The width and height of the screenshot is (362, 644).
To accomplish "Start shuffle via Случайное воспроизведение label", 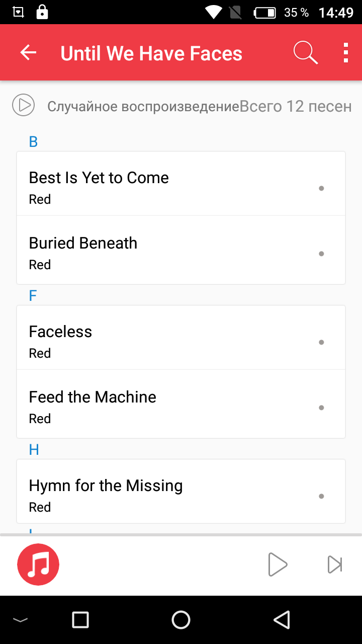I will click(x=143, y=107).
